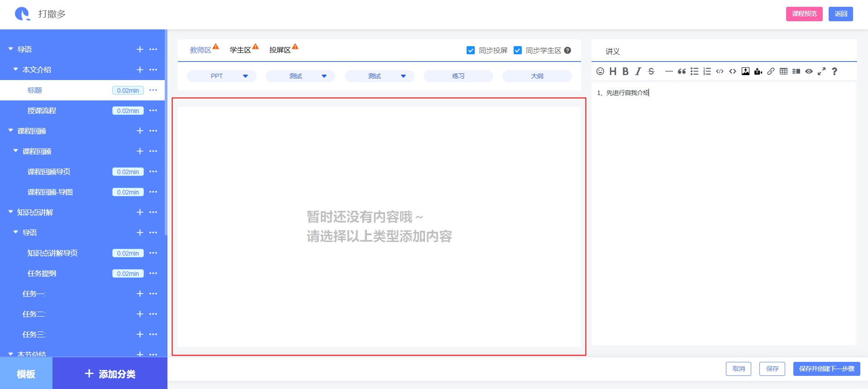Toggle the 同步学生区 checkbox
This screenshot has width=868, height=389.
coord(518,50)
